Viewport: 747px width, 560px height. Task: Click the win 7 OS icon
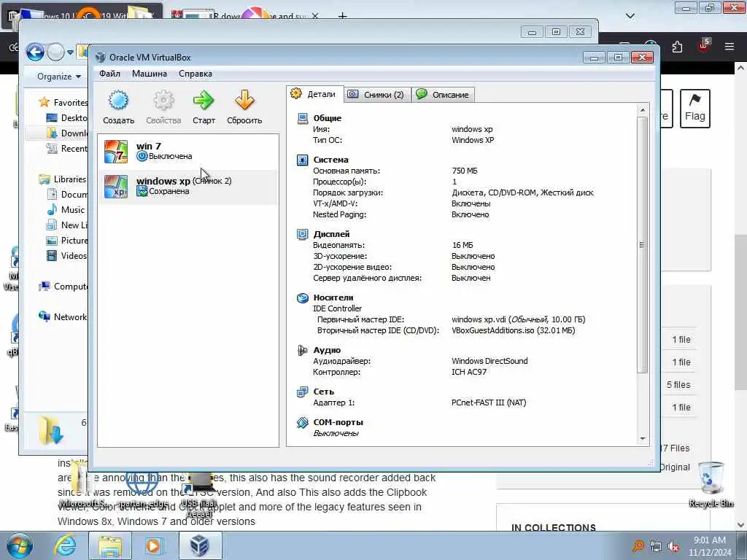pyautogui.click(x=116, y=152)
